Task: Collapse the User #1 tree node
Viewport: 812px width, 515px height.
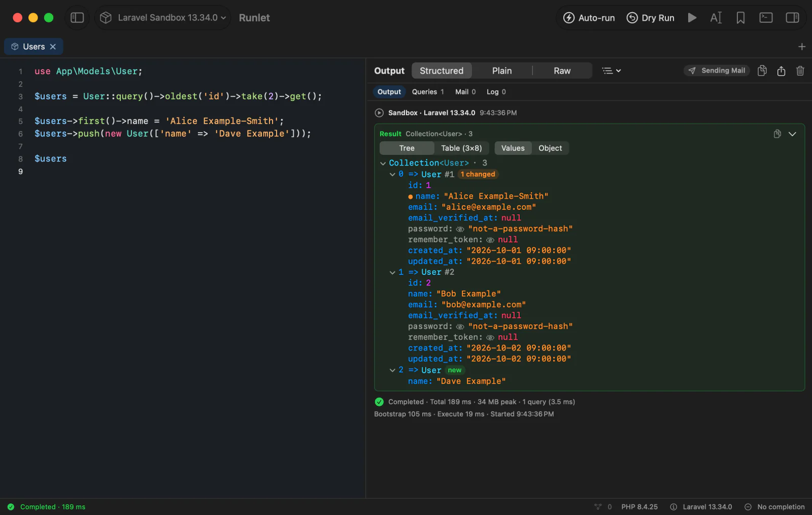Action: click(392, 175)
